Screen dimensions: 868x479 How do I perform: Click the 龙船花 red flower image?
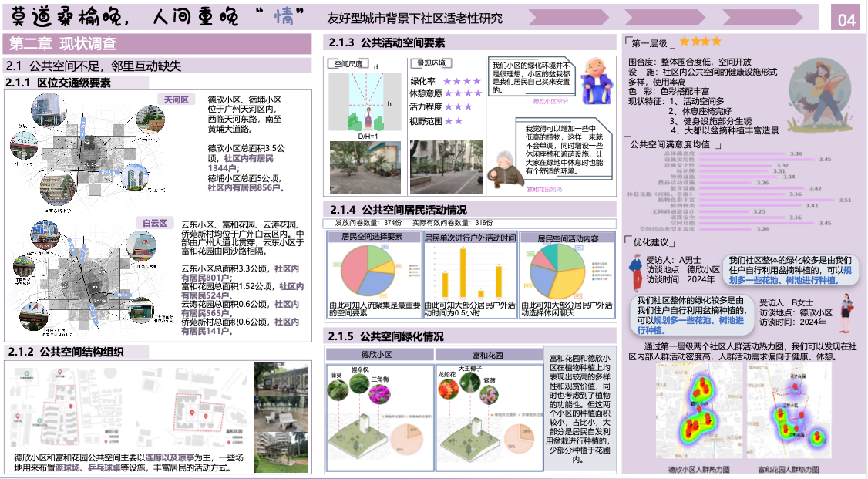click(x=449, y=390)
